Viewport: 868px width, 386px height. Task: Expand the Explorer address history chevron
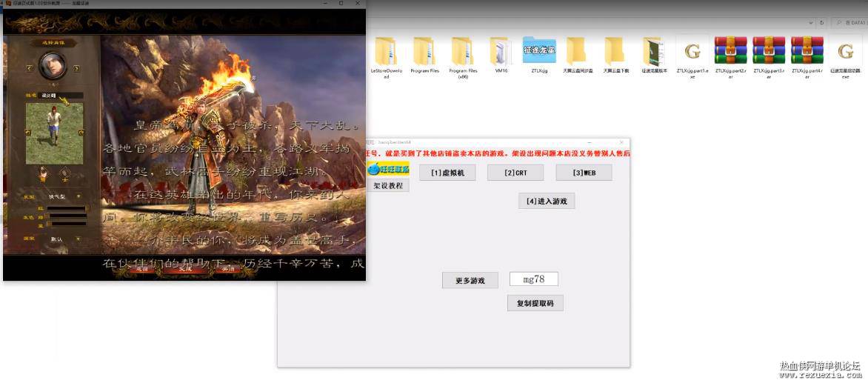click(x=812, y=23)
